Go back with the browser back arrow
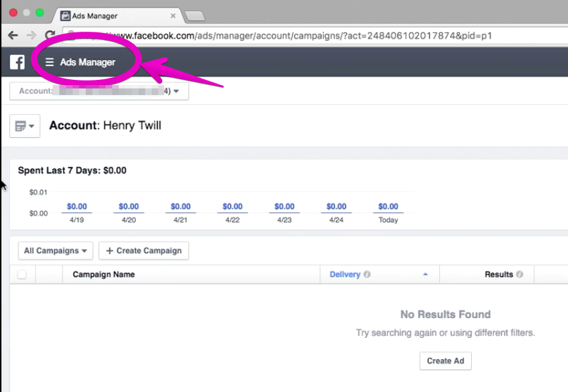The image size is (568, 392). [13, 35]
